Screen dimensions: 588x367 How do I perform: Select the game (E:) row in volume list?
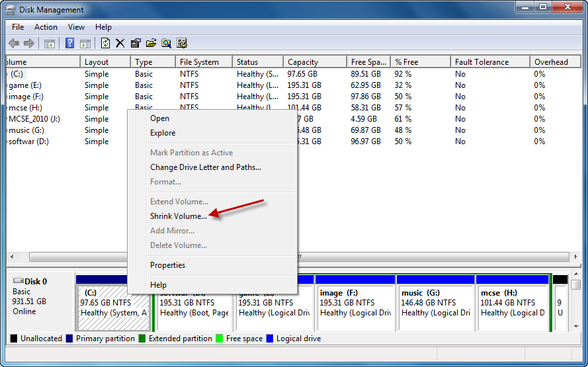pyautogui.click(x=26, y=85)
